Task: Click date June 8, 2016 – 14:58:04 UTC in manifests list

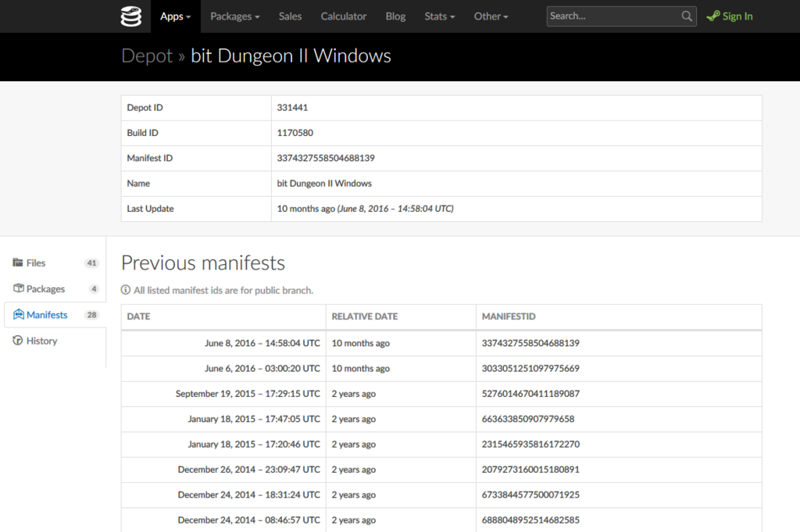Action: tap(262, 343)
